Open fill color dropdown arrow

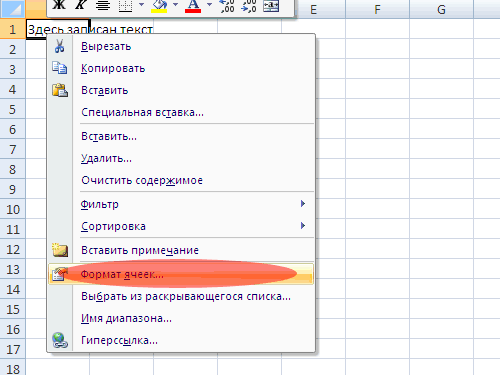point(175,5)
